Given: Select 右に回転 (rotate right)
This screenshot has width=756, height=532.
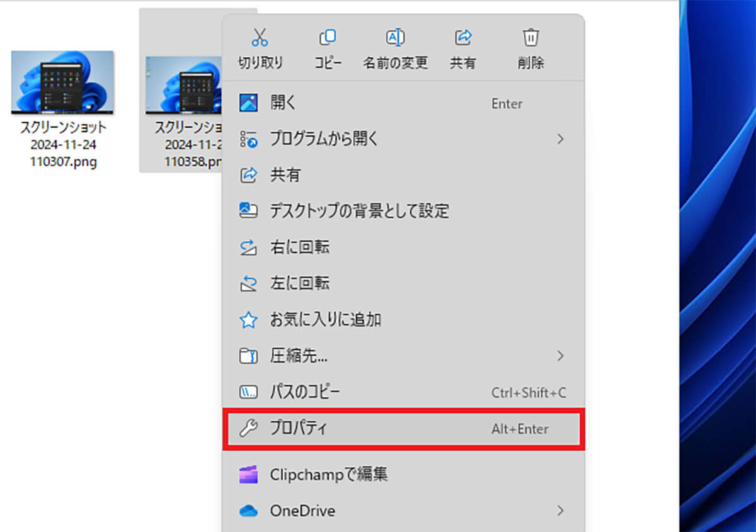Looking at the screenshot, I should (403, 247).
